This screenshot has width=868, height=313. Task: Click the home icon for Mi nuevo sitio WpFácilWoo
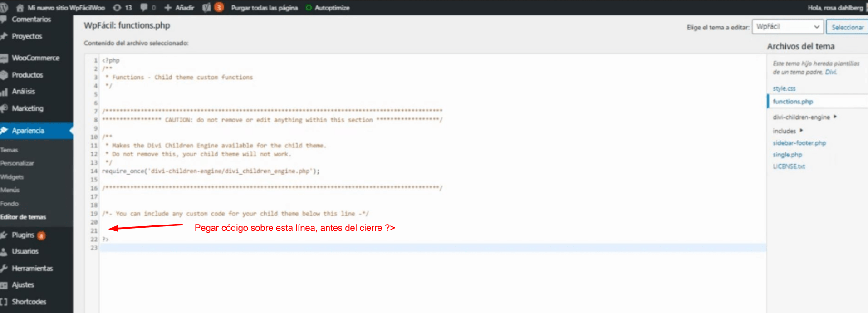20,7
